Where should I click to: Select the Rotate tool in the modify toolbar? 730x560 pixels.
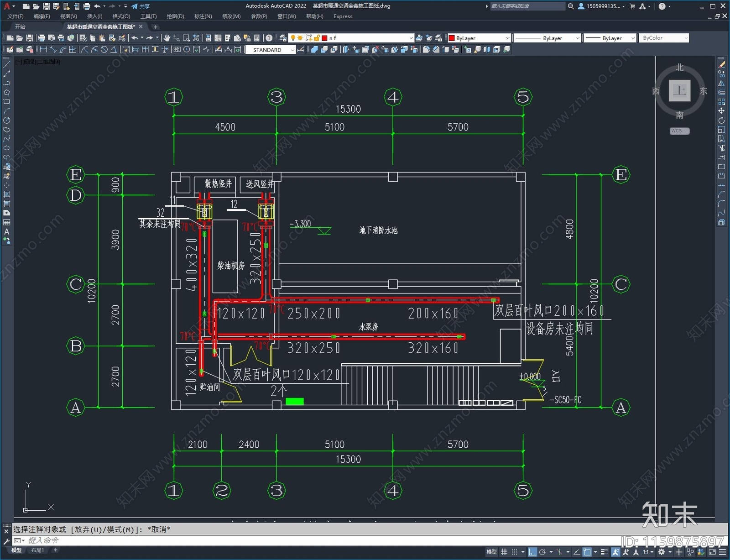point(721,120)
